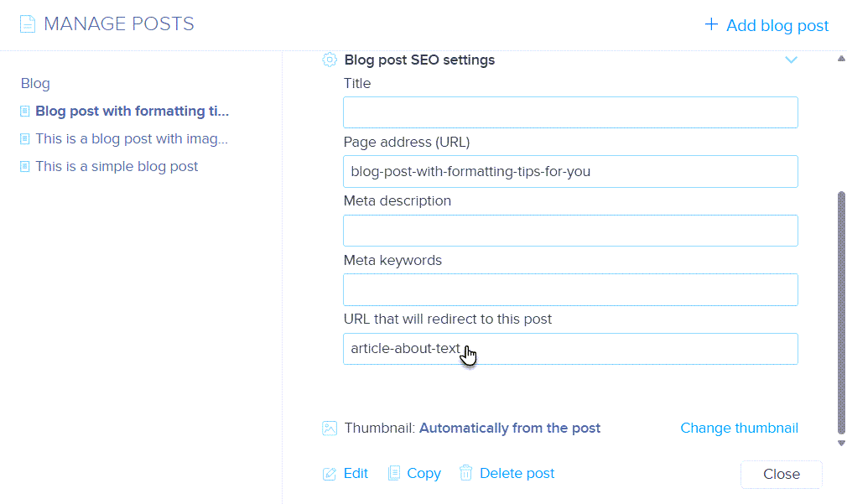Select 'Blog post with formatting ti...' in sidebar
The width and height of the screenshot is (847, 504).
coord(132,111)
